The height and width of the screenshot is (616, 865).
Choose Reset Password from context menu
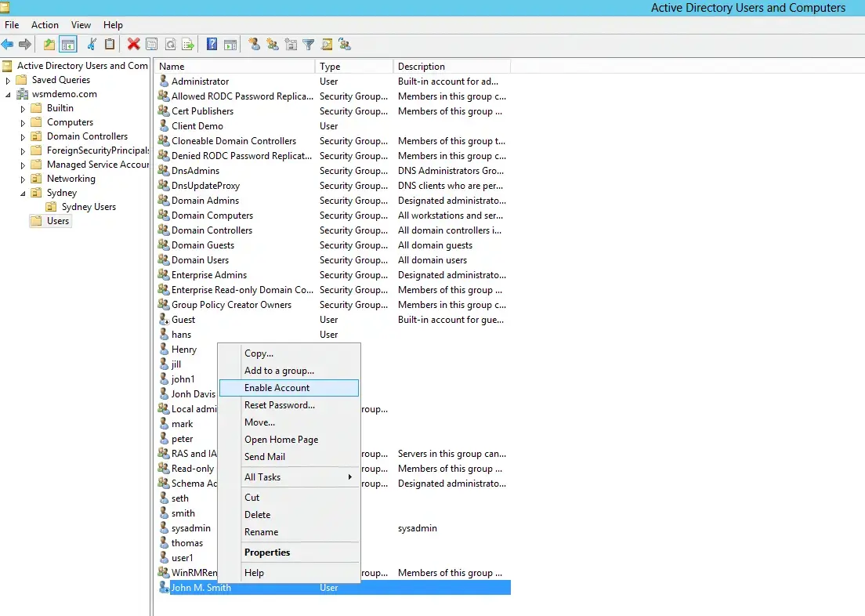pyautogui.click(x=289, y=405)
